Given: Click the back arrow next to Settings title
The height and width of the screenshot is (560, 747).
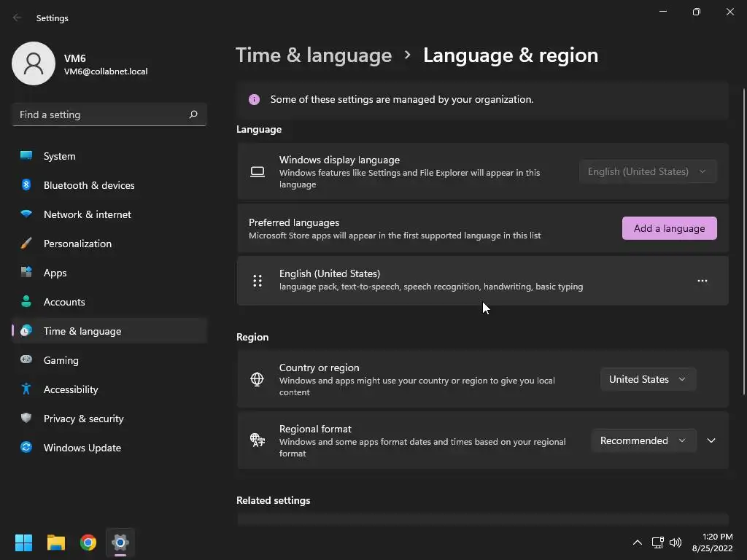Looking at the screenshot, I should 18,17.
